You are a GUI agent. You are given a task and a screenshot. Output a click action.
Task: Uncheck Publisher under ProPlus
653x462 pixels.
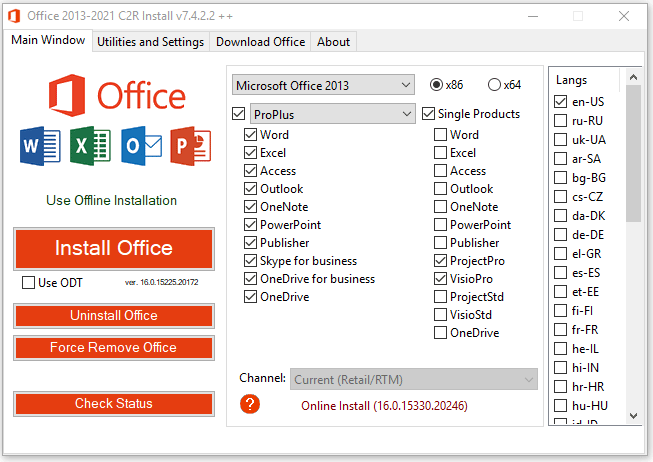pos(251,243)
